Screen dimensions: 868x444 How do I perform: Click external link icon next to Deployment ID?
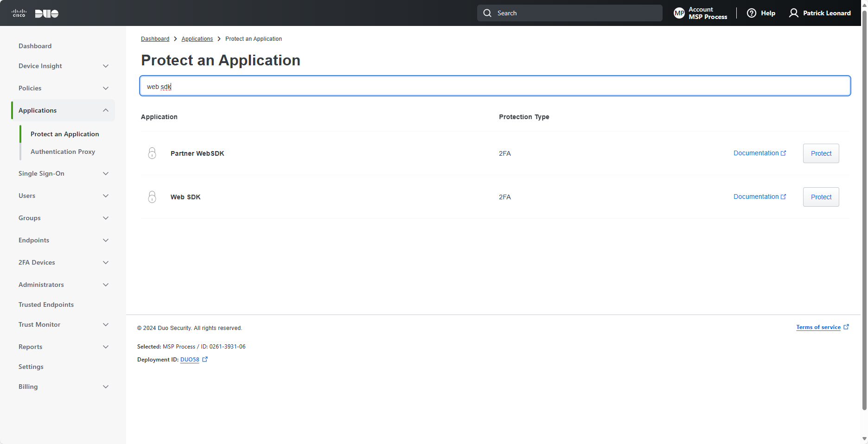pyautogui.click(x=205, y=359)
